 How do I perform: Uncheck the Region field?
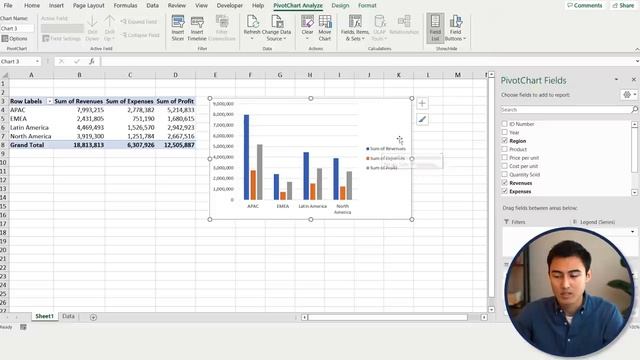pyautogui.click(x=504, y=140)
